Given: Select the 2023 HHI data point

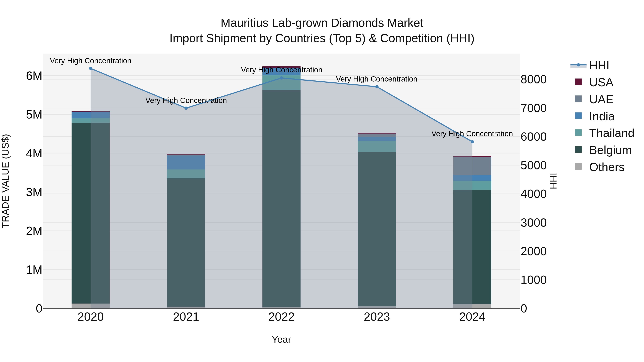Looking at the screenshot, I should pyautogui.click(x=377, y=87).
